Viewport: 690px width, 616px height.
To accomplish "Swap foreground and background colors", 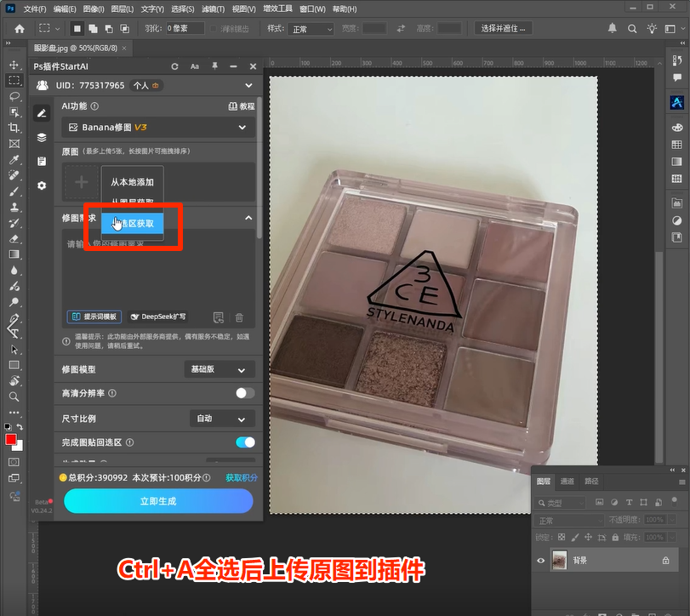I will 20,427.
